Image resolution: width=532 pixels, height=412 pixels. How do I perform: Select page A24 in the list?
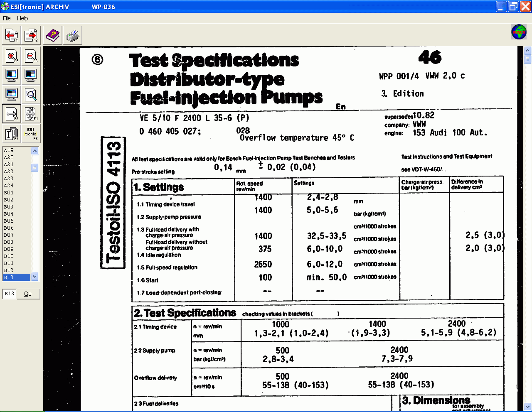(x=17, y=186)
